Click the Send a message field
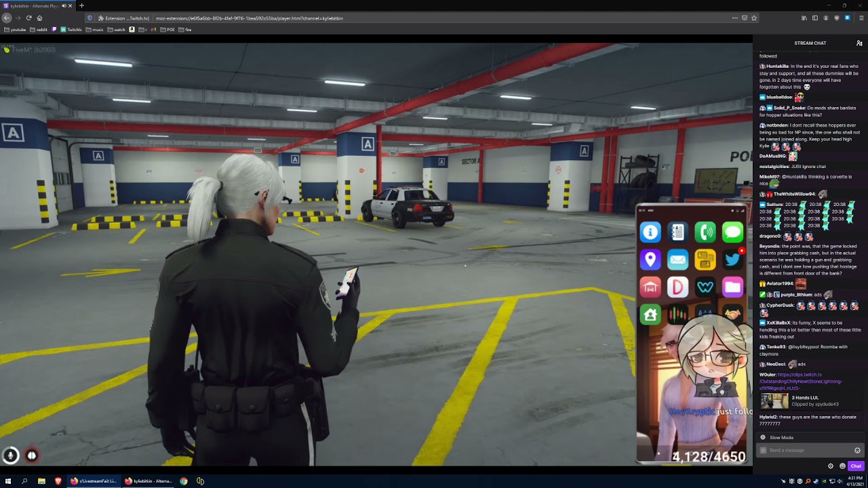 (810, 450)
